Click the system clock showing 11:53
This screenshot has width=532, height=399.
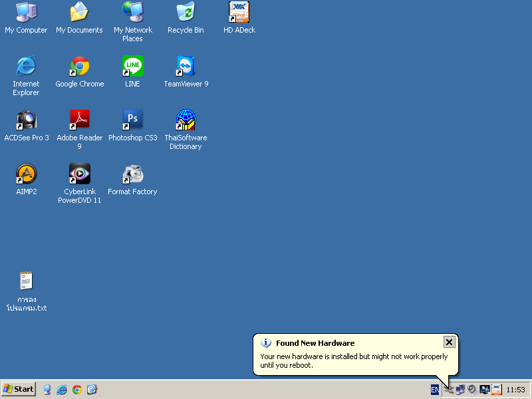point(516,390)
